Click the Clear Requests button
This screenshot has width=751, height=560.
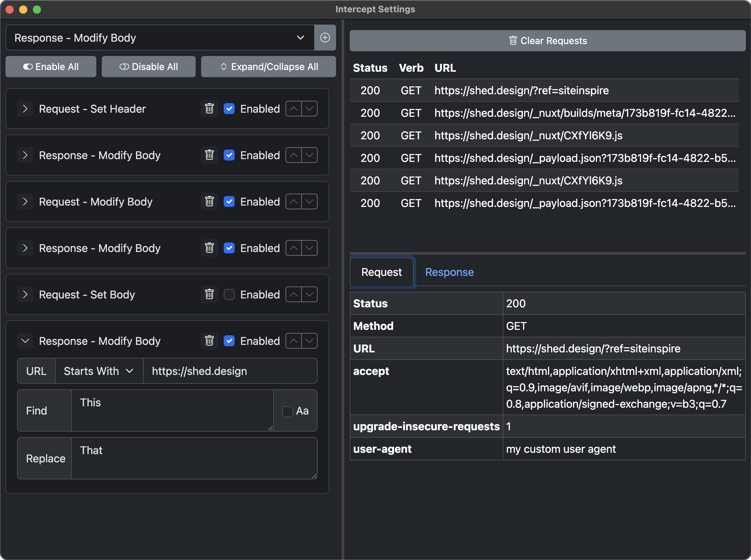[x=548, y=40]
